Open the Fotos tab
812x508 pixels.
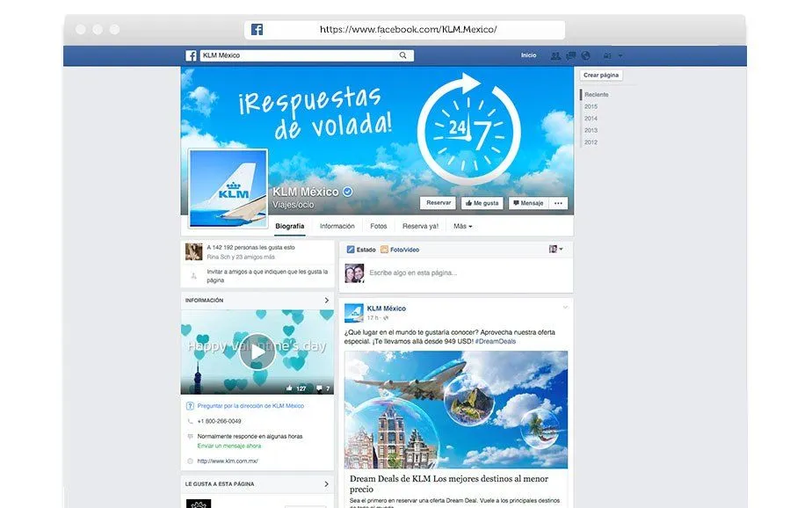coord(379,226)
